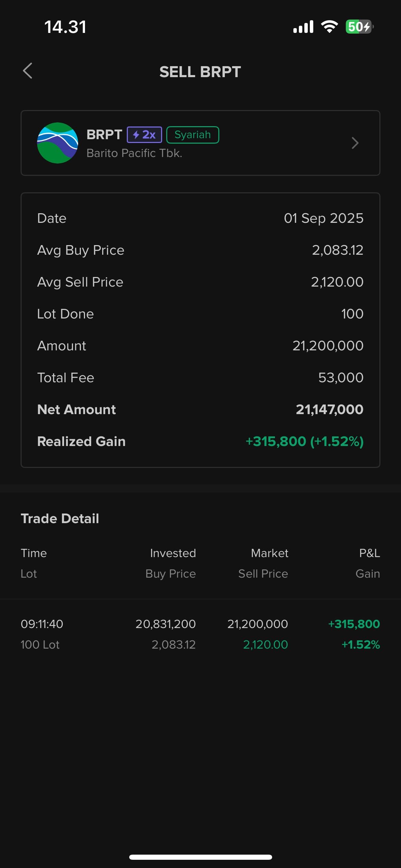401x868 pixels.
Task: Tap the Syariah badge
Action: tap(193, 135)
